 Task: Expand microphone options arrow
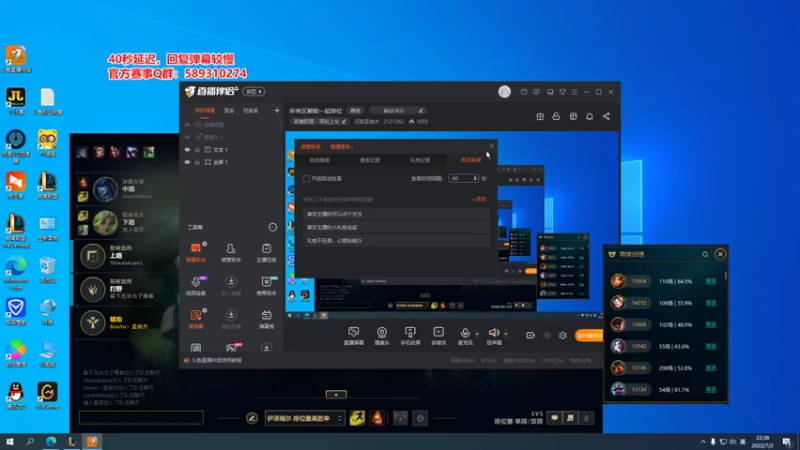tap(477, 334)
